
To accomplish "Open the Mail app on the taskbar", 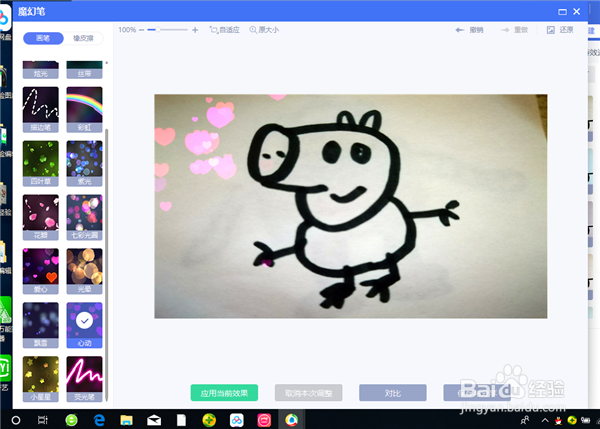I will (154, 420).
